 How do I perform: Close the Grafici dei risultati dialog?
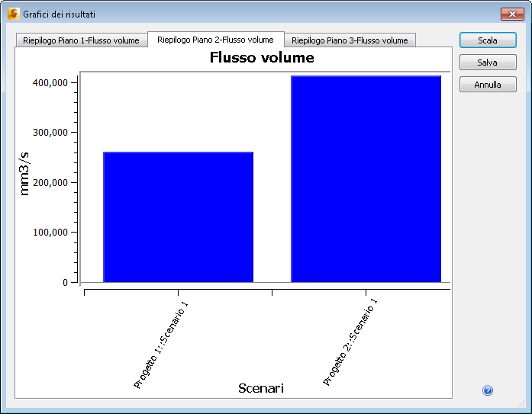click(x=512, y=14)
